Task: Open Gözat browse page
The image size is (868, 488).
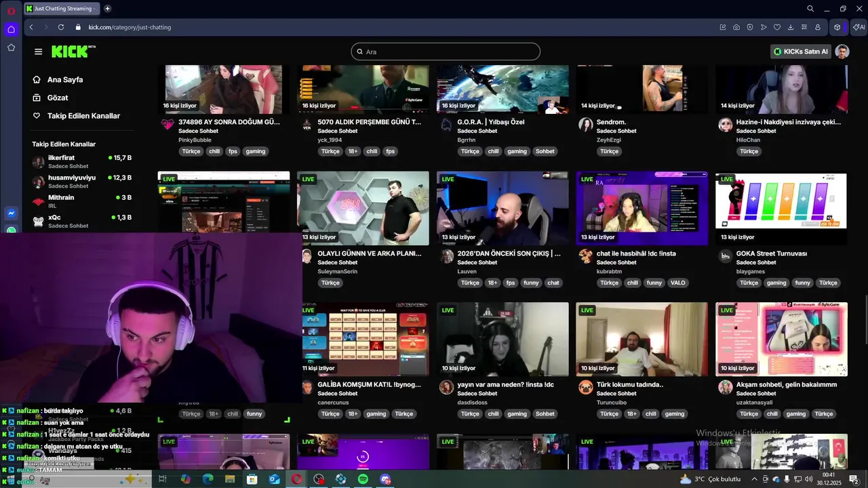Action: (58, 98)
